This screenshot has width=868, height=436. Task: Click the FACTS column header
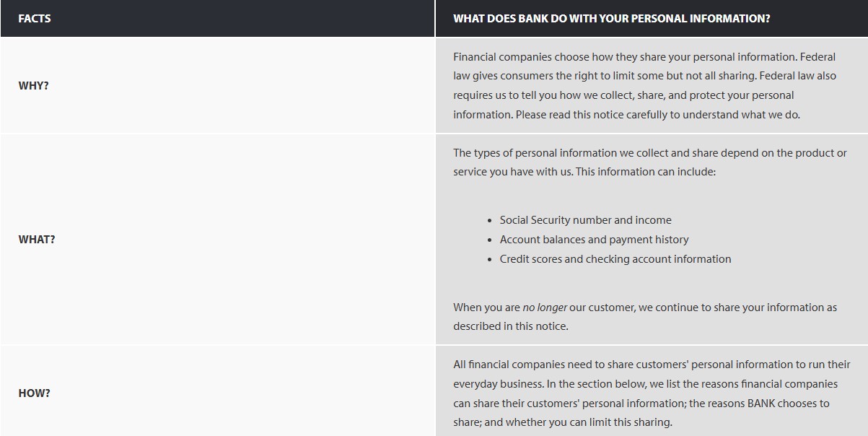[x=35, y=19]
